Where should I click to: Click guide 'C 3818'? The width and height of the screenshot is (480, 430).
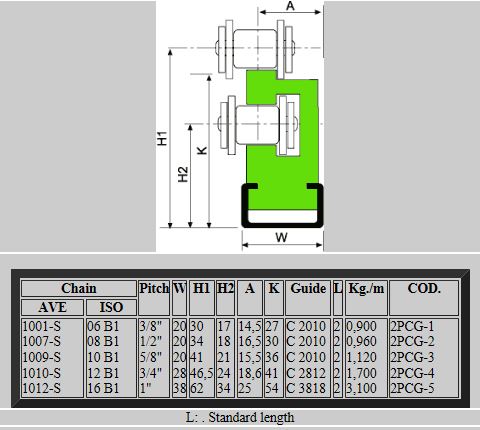coord(306,388)
